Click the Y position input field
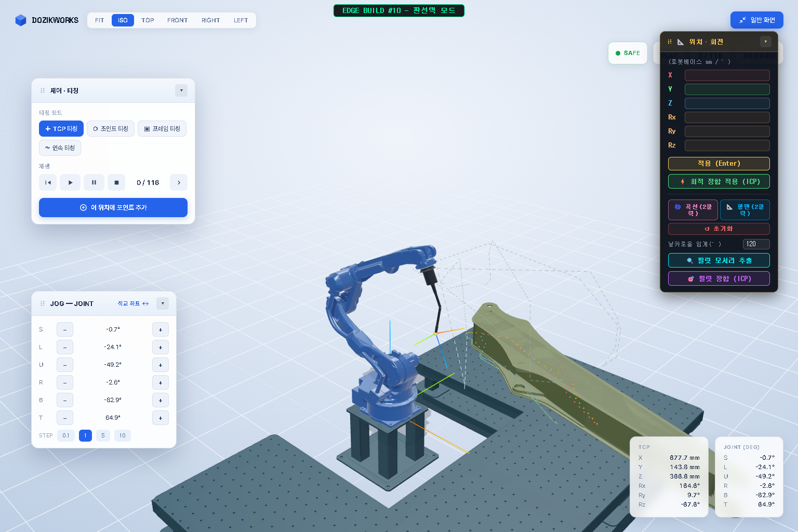The width and height of the screenshot is (798, 532). pos(727,89)
